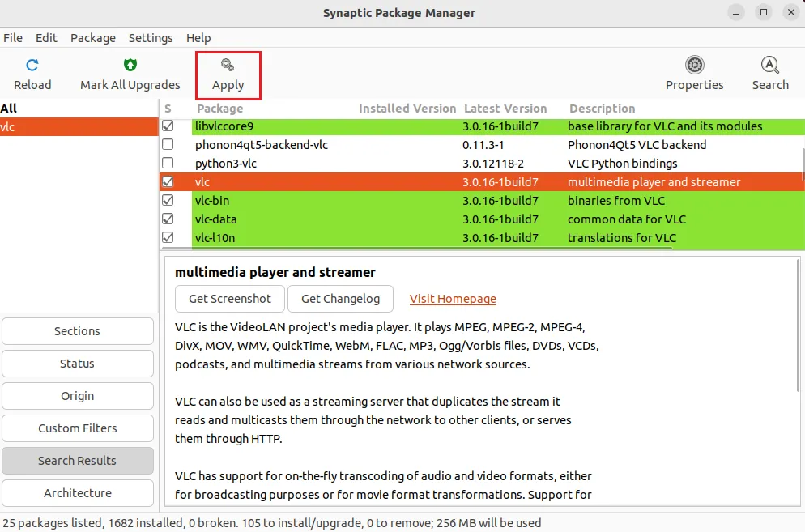Image resolution: width=805 pixels, height=532 pixels.
Task: Click 'VLC Python bindings' description
Action: tap(622, 164)
